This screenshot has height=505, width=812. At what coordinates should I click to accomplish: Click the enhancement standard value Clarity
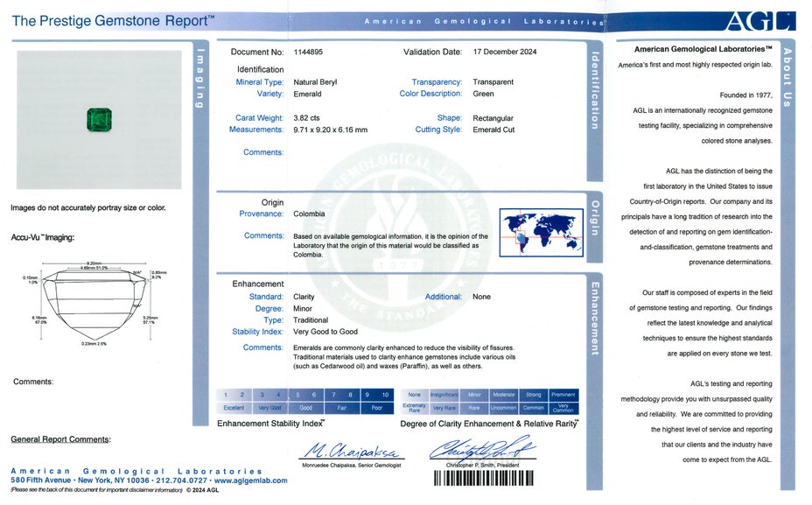coord(304,297)
